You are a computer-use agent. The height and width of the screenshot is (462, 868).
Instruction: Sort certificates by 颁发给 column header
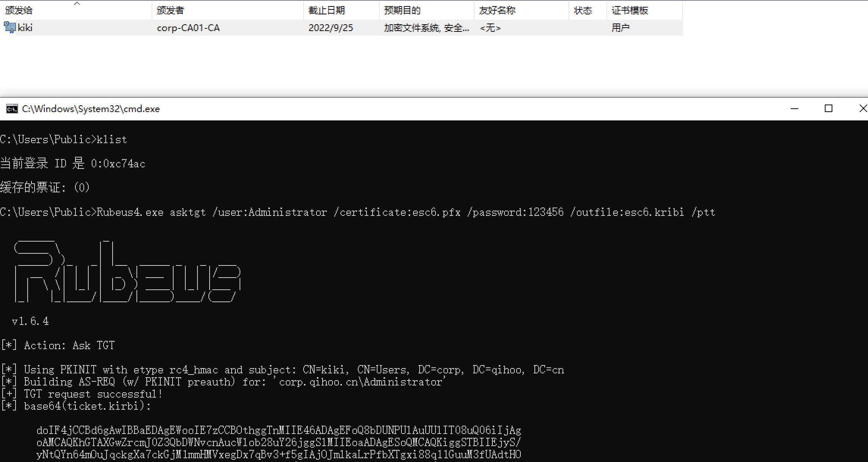[x=19, y=11]
